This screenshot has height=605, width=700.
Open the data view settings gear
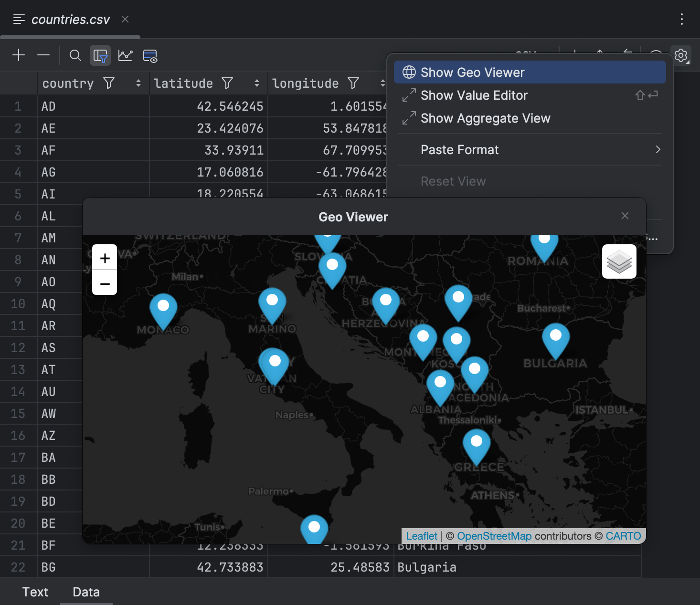681,55
